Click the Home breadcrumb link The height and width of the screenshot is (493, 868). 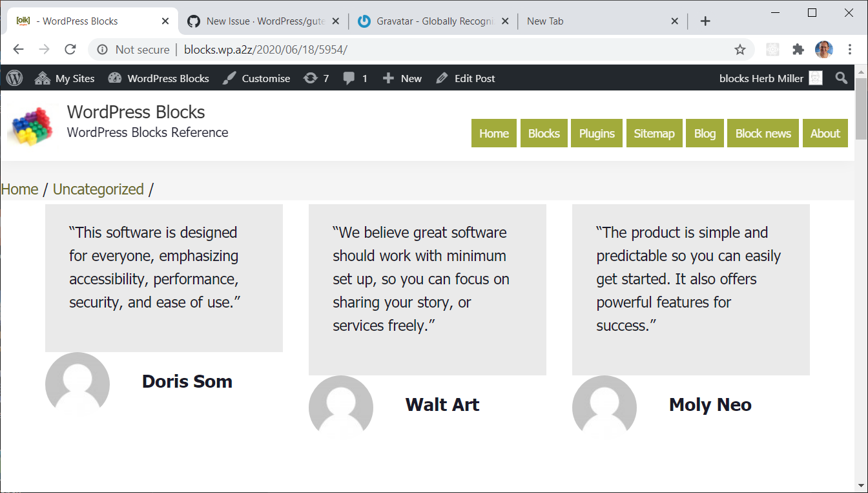click(19, 189)
